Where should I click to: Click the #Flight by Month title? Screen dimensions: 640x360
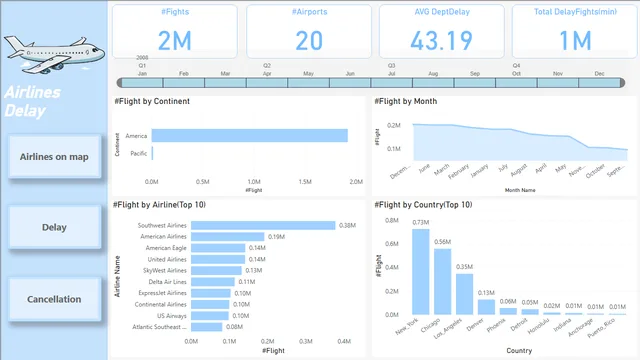coord(406,101)
